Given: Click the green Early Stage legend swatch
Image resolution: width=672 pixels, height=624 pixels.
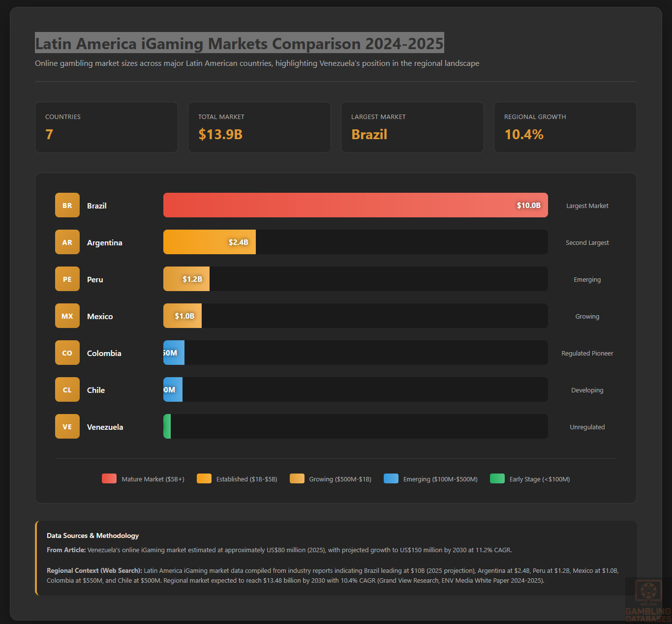Looking at the screenshot, I should tap(497, 479).
